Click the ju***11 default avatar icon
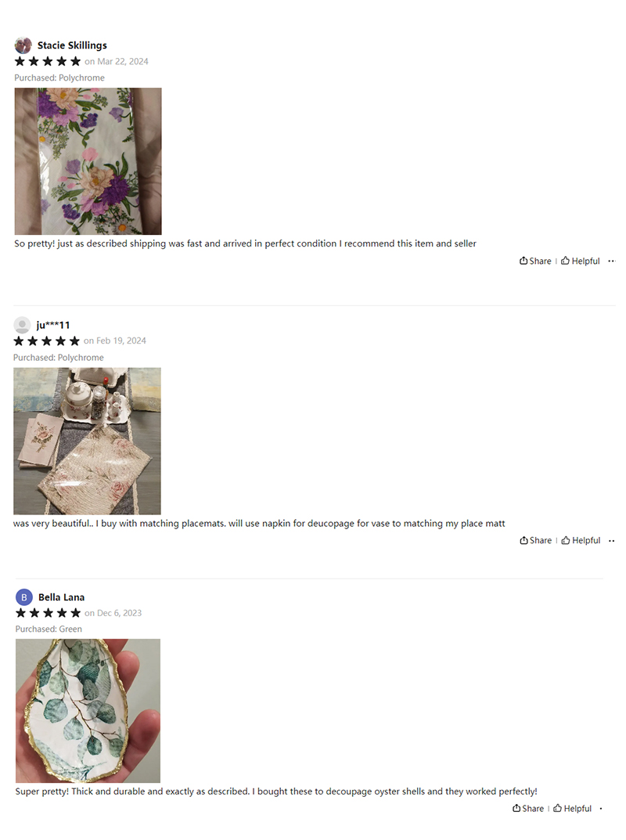The image size is (626, 840). [22, 325]
